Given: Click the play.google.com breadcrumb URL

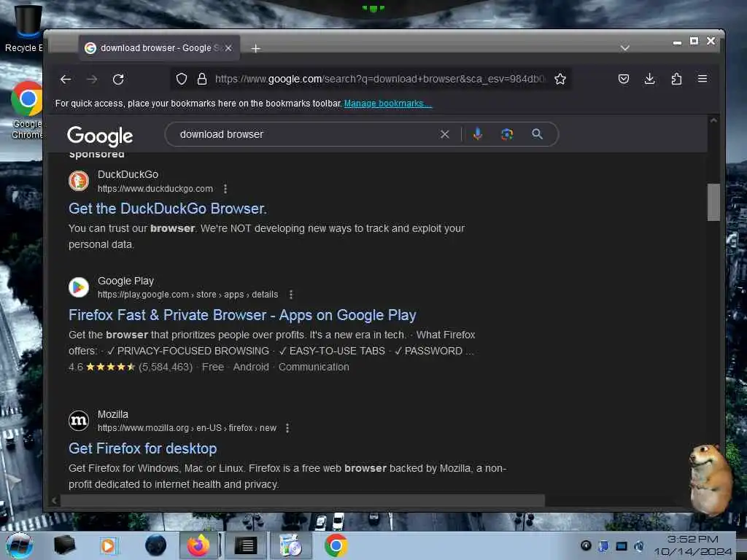Looking at the screenshot, I should (x=187, y=295).
